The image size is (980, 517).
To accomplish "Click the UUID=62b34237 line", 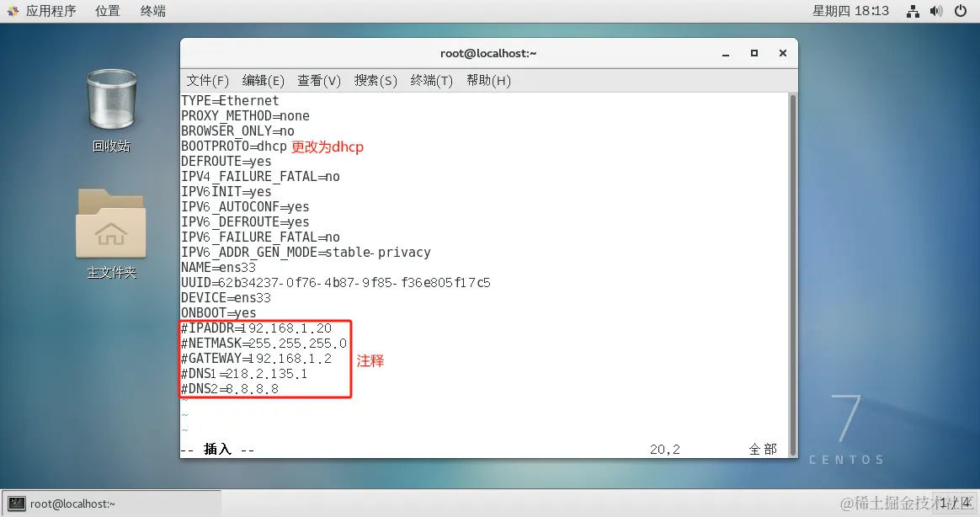I will [336, 283].
